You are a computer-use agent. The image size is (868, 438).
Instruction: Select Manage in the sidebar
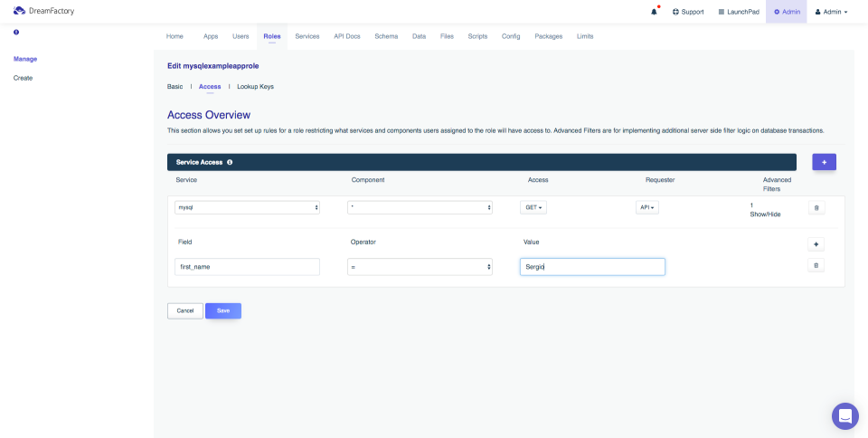click(x=25, y=59)
